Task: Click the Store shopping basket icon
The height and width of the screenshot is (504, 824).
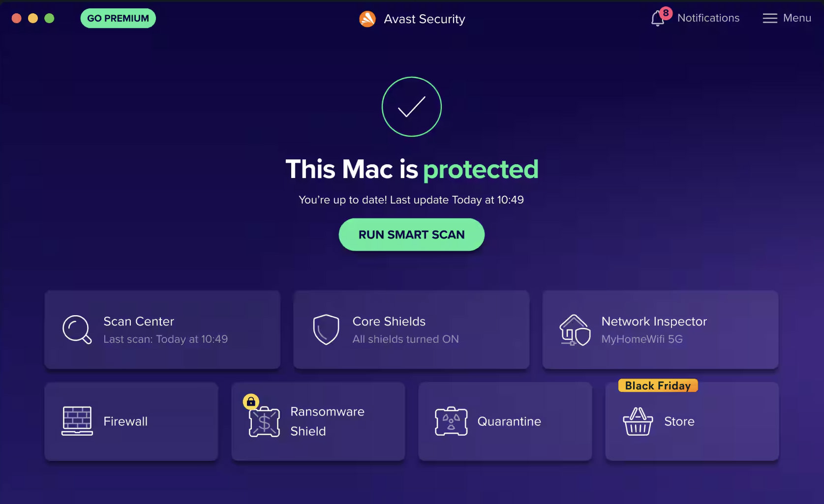Action: point(638,421)
